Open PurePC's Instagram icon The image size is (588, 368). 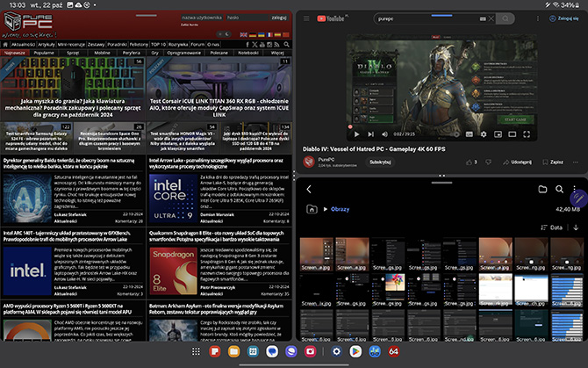[269, 44]
